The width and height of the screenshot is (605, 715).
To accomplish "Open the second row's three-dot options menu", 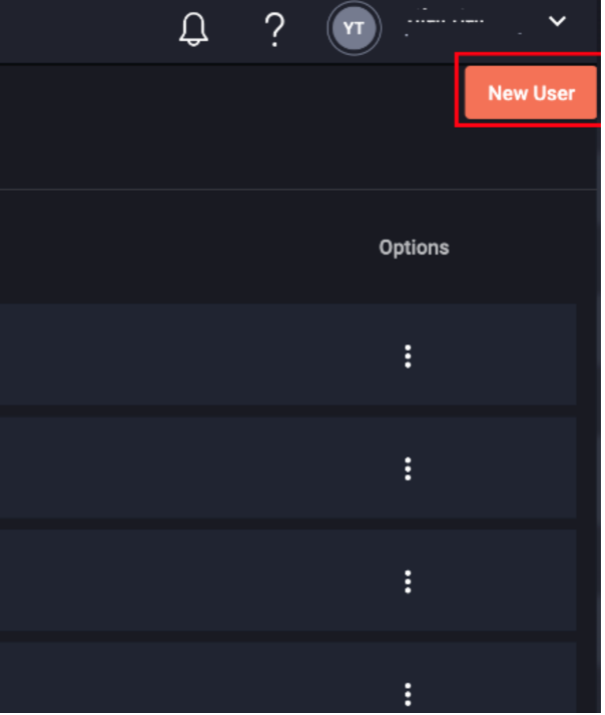I will tap(409, 470).
